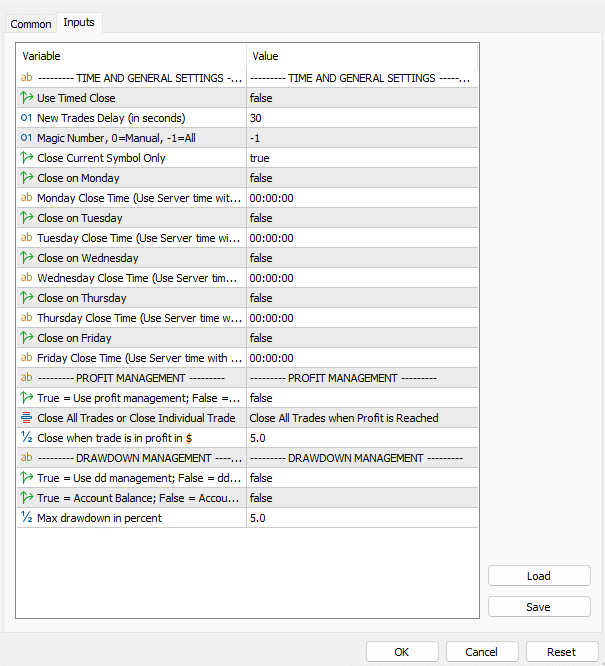Toggle the Close on Friday value
Image resolution: width=605 pixels, height=666 pixels.
[x=362, y=338]
